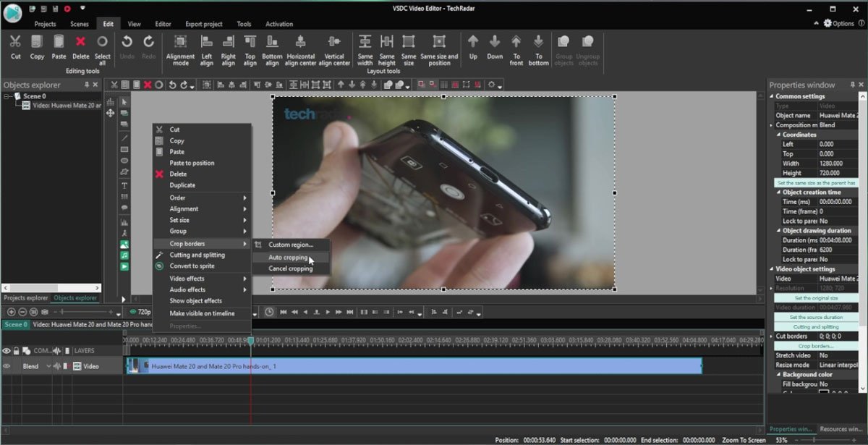Viewport: 868px width, 445px height.
Task: Expand the Set size submenu
Action: [202, 220]
